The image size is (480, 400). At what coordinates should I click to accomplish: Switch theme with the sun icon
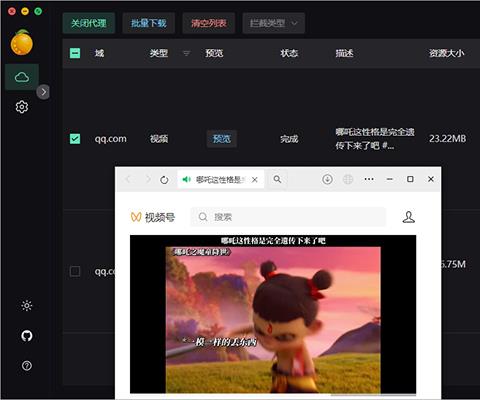point(27,306)
